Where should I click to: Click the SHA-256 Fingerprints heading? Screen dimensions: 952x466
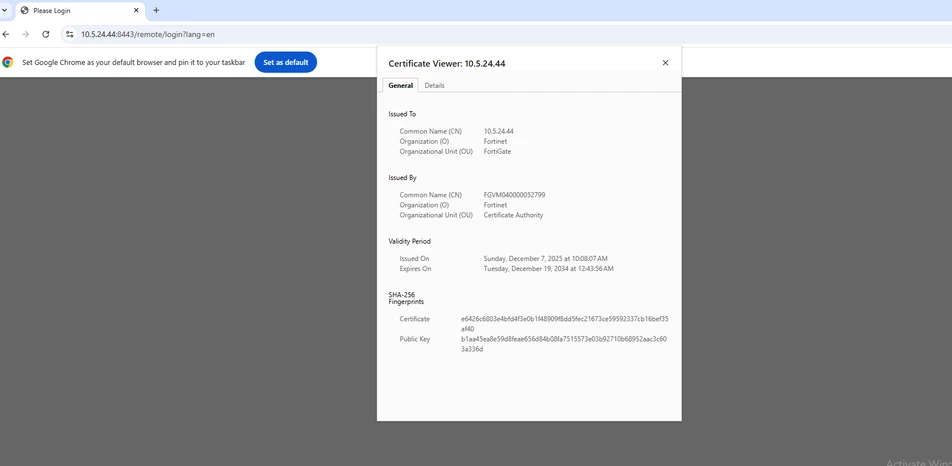pyautogui.click(x=406, y=298)
